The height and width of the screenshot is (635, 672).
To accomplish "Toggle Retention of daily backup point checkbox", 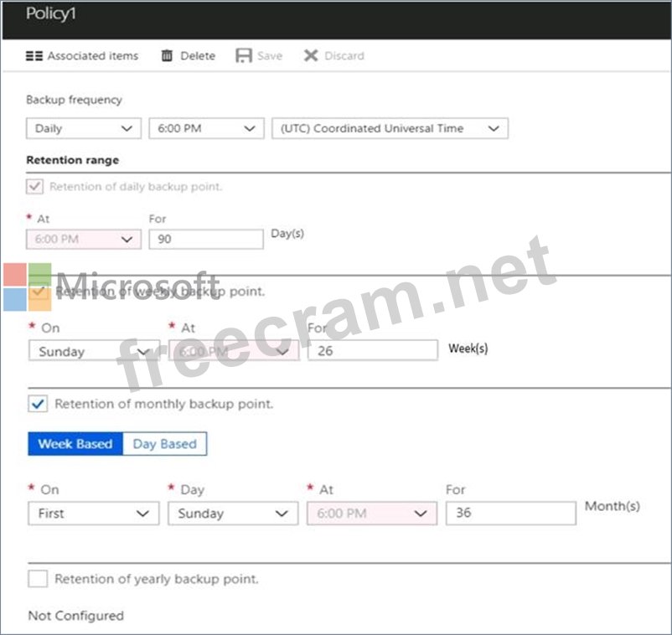I will tap(36, 187).
